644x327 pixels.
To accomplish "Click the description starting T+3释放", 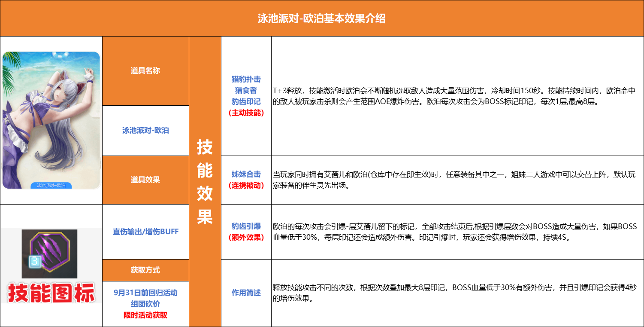I will tap(454, 97).
